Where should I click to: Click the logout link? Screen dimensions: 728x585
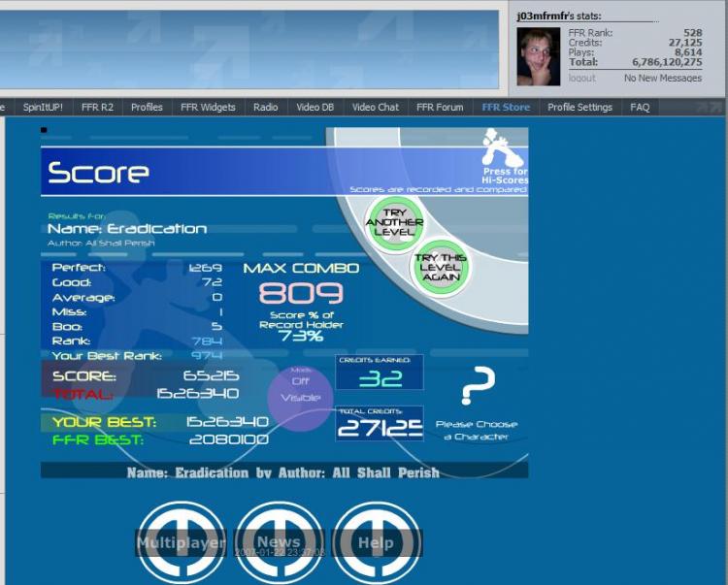pos(581,78)
